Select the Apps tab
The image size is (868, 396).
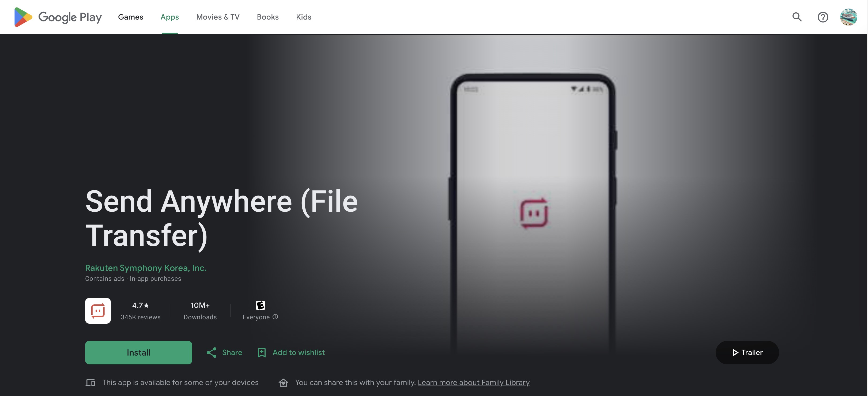pyautogui.click(x=169, y=17)
